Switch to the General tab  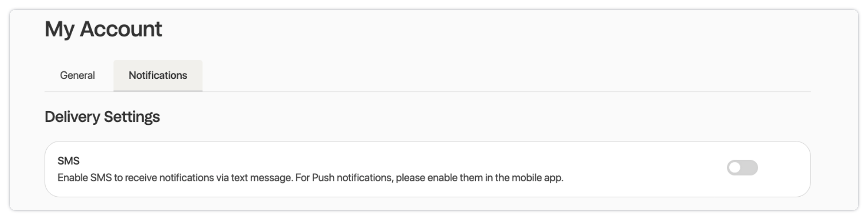tap(77, 76)
